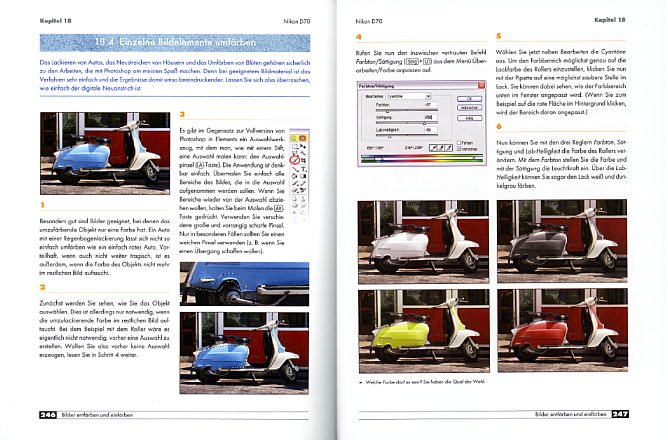Select the Type (T) tool

(x=303, y=170)
